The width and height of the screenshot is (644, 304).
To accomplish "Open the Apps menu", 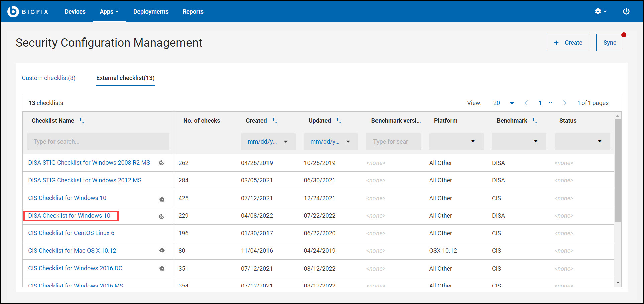I will [109, 12].
